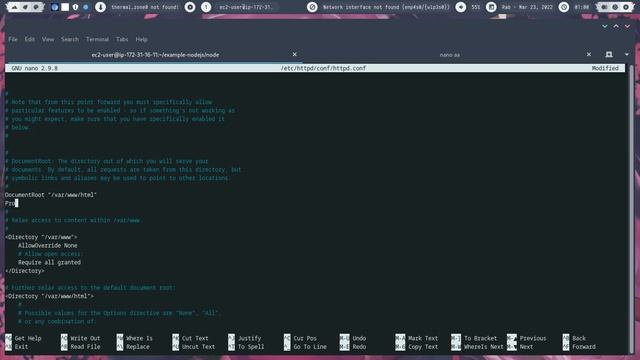Click the clock icon beside the time
640x360 pixels.
[x=564, y=7]
